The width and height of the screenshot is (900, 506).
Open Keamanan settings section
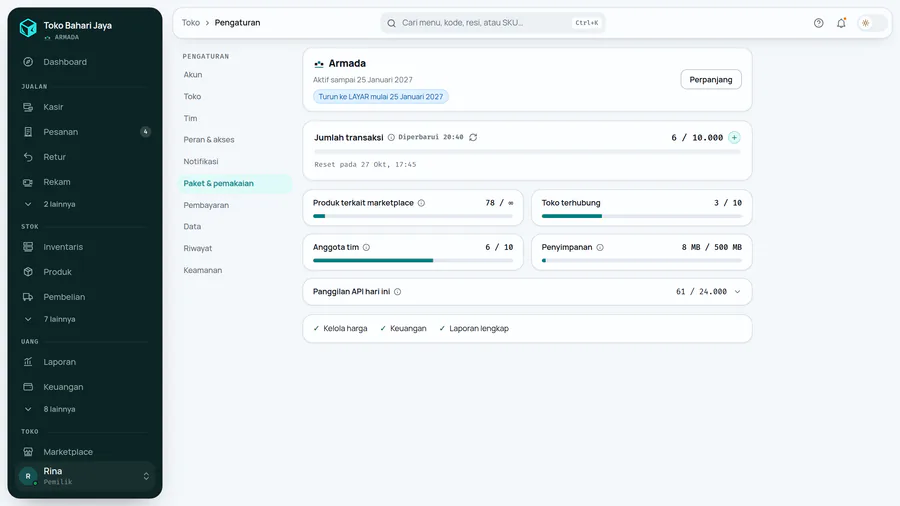[235, 270]
